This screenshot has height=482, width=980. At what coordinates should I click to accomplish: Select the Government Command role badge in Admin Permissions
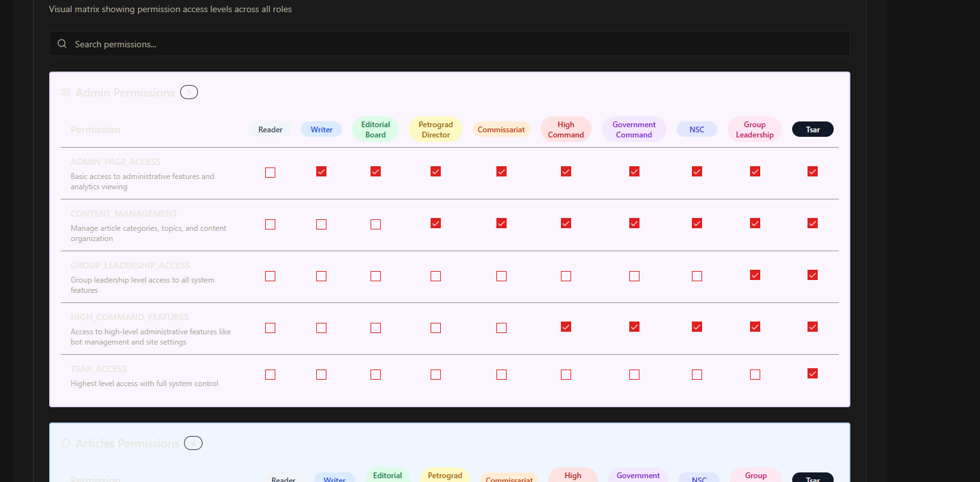coord(634,129)
